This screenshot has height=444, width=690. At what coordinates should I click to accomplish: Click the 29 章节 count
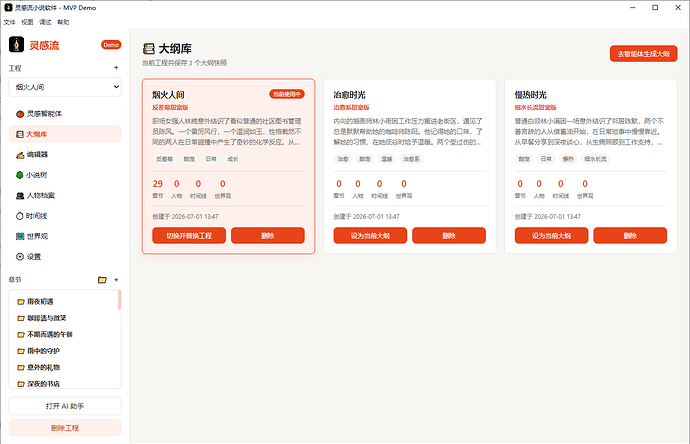point(158,188)
